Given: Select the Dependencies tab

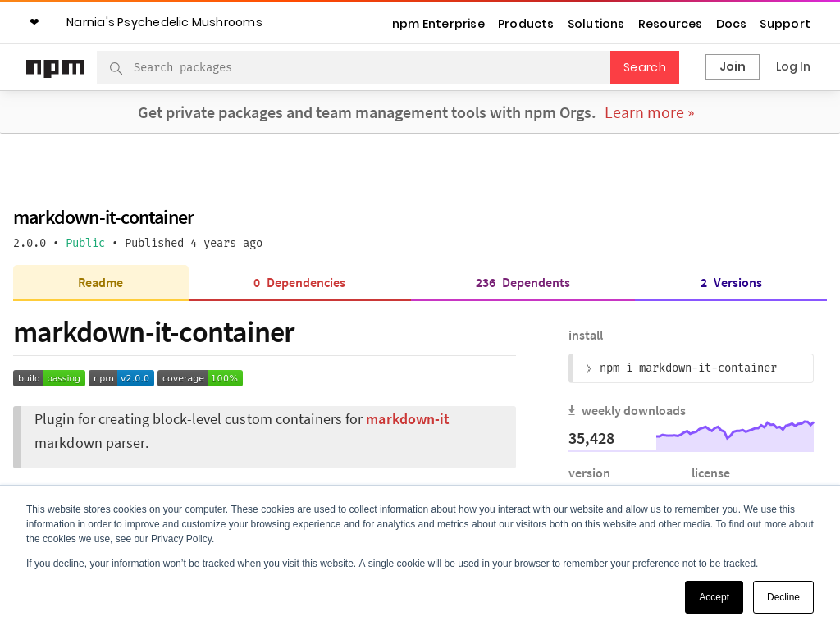Looking at the screenshot, I should click(299, 283).
